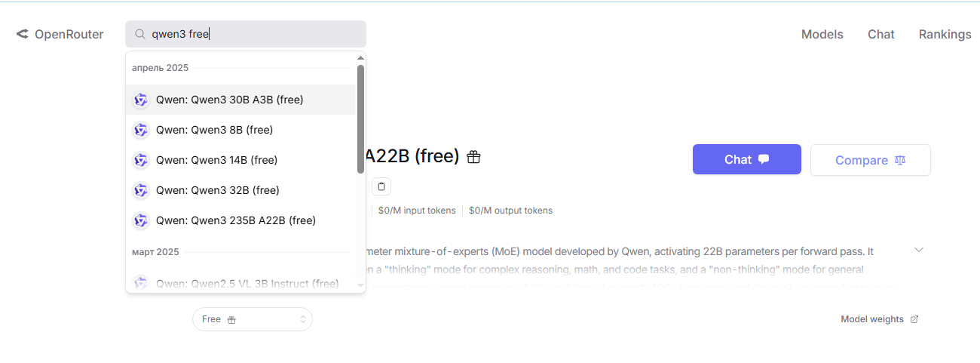
Task: Open the Model weights external link
Action: [879, 319]
